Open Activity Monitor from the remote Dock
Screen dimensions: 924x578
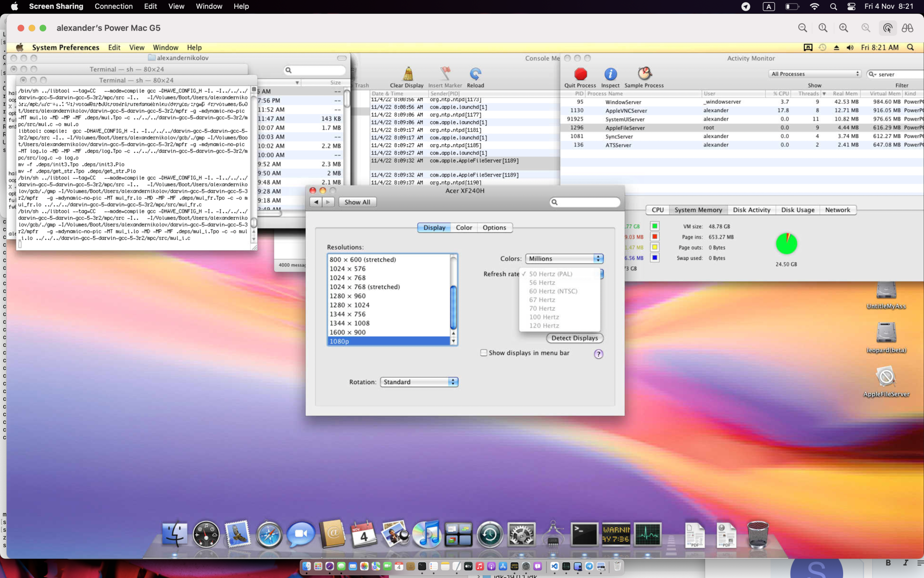pyautogui.click(x=648, y=535)
